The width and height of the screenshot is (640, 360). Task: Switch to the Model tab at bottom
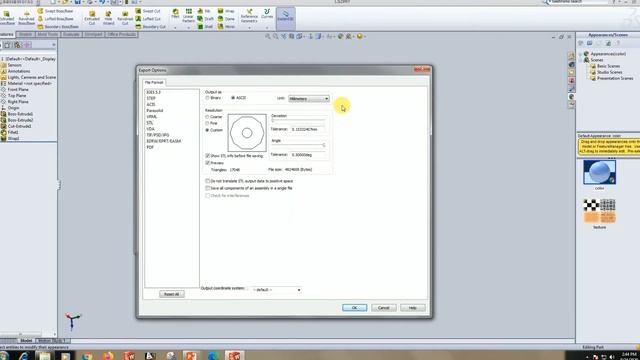(26, 340)
